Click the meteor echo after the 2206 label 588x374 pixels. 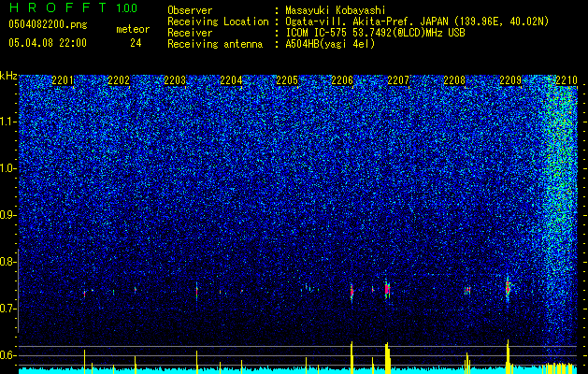point(351,291)
